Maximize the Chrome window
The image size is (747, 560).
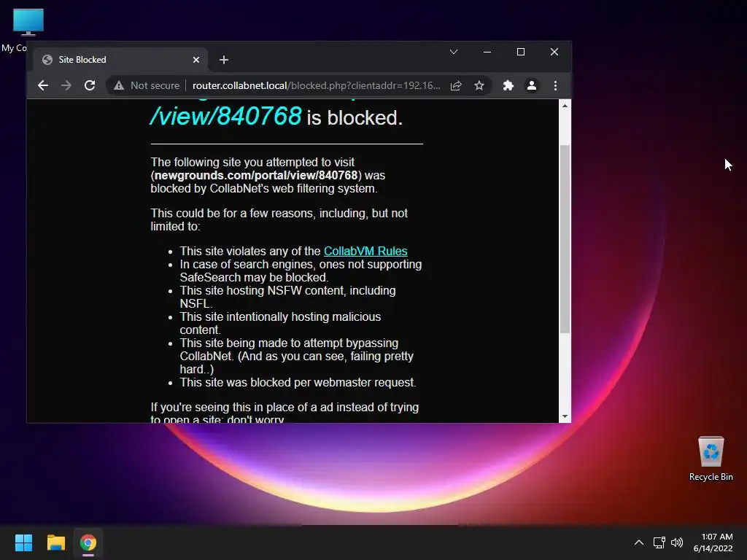(521, 52)
